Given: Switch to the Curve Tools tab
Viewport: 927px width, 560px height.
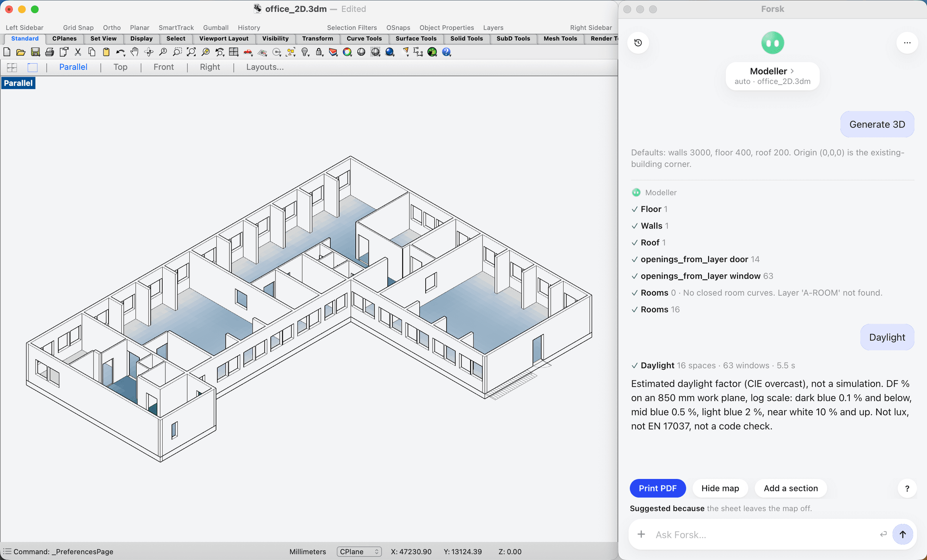Looking at the screenshot, I should 364,39.
